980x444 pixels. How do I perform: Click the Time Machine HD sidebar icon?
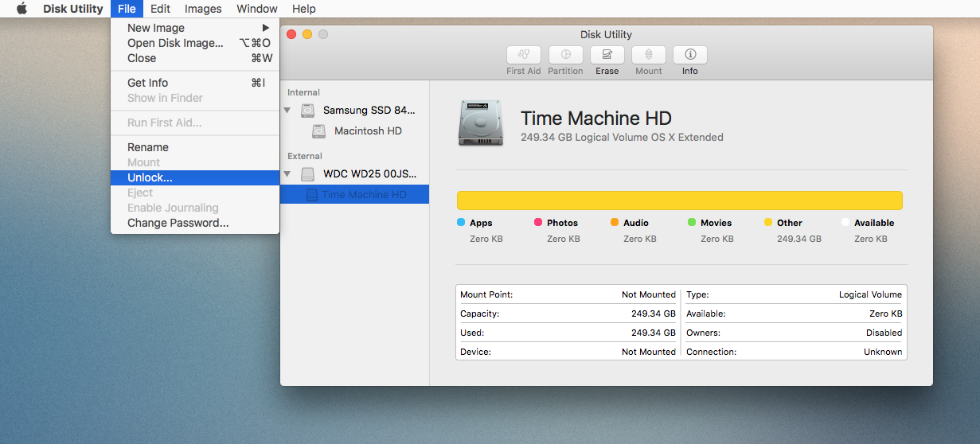[x=312, y=195]
